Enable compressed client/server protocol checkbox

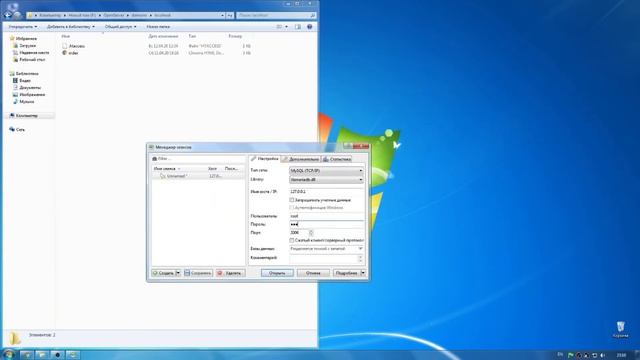point(292,240)
